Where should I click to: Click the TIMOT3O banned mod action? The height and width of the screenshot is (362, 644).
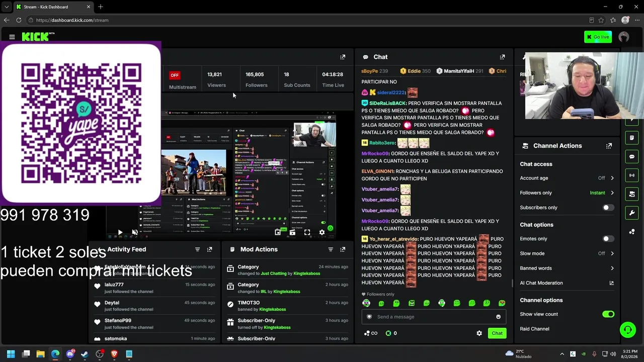(287, 306)
